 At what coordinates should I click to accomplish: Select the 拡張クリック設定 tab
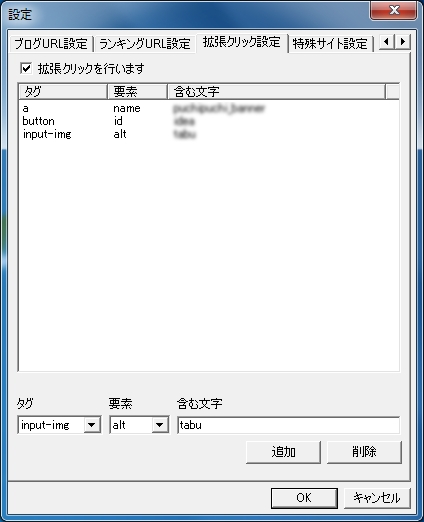point(242,42)
